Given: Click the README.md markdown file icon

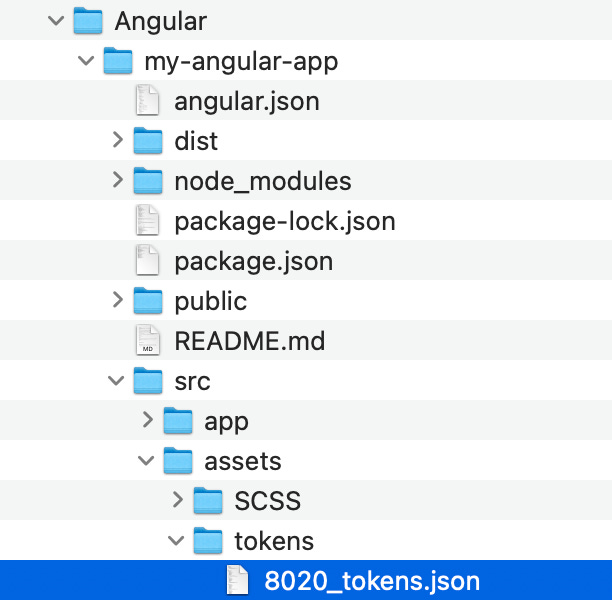Looking at the screenshot, I should (148, 340).
